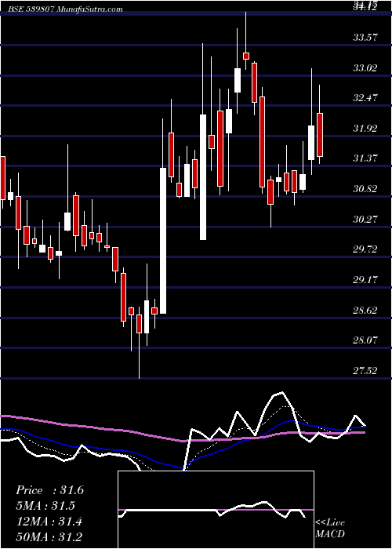Click the last red candlestick on the right
The width and height of the screenshot is (392, 549).
320,135
